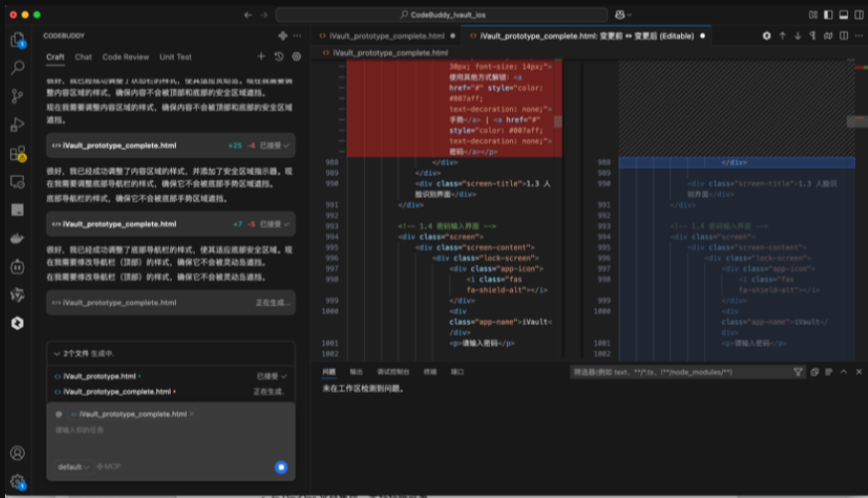Open iVault_prototype.html in the file list
868x498 pixels.
(99, 377)
